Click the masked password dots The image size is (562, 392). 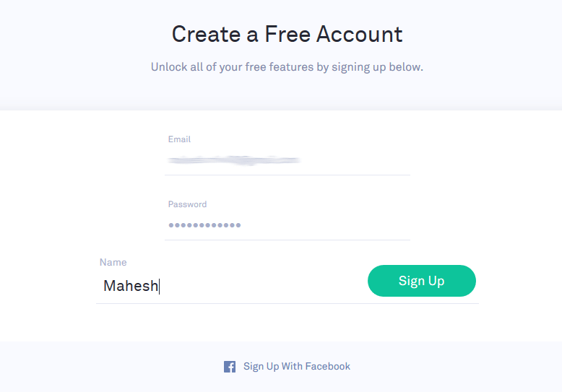204,225
